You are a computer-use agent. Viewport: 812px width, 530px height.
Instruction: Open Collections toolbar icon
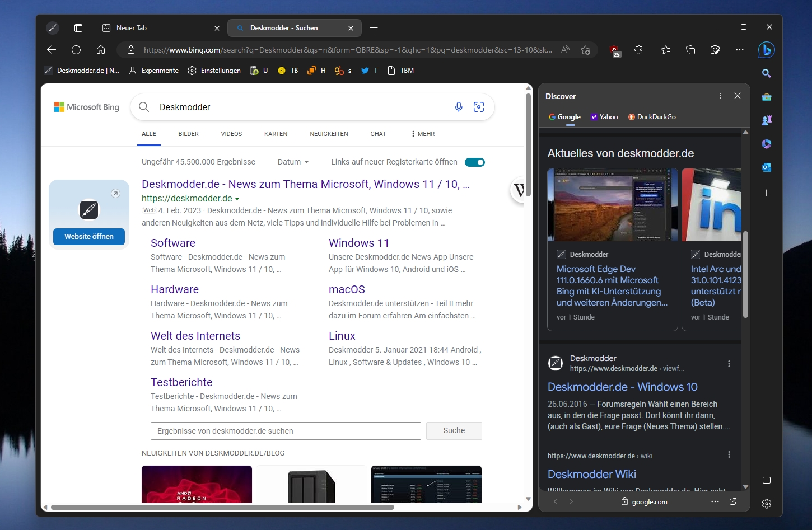tap(690, 50)
